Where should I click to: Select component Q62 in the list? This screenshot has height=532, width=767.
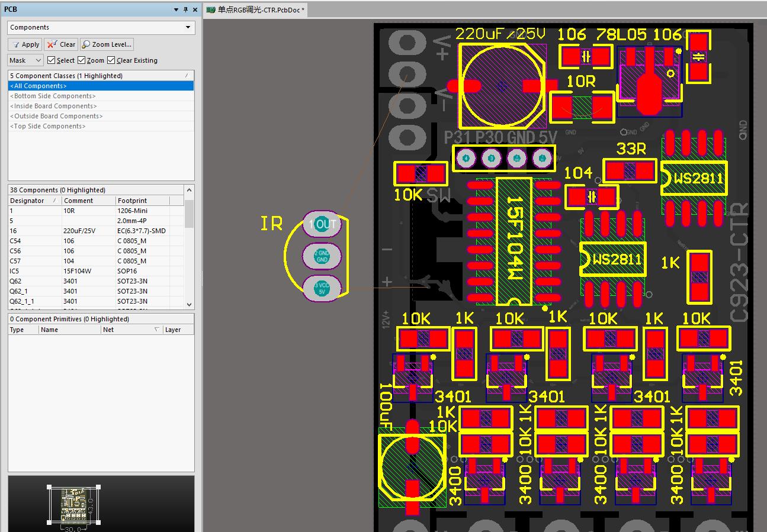click(x=97, y=281)
